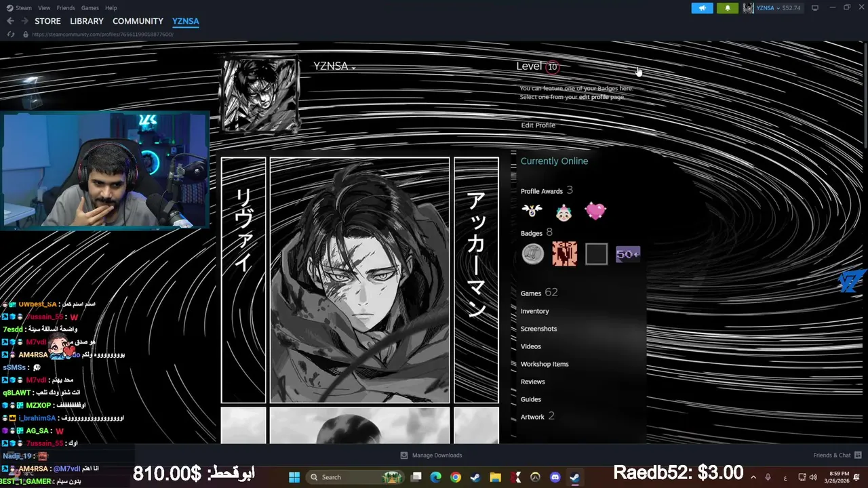Open the green notifications bell
The width and height of the screenshot is (868, 488).
tap(728, 8)
